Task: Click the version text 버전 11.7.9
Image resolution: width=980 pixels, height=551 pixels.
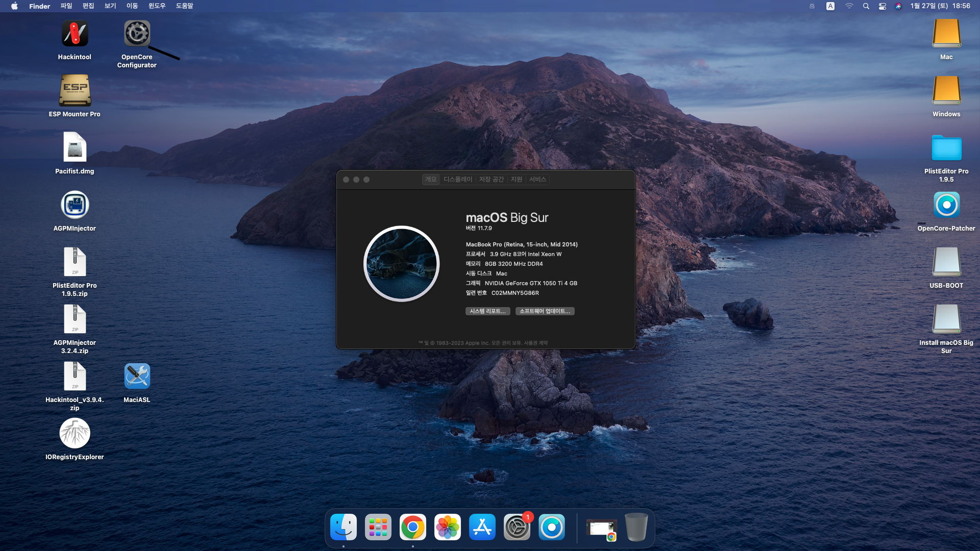Action: [x=479, y=228]
